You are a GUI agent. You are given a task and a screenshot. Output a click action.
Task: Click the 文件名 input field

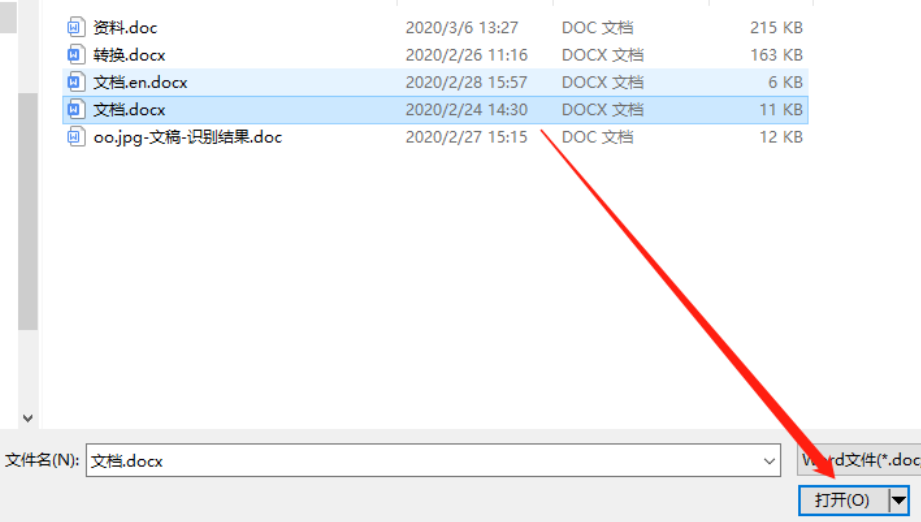tap(433, 460)
